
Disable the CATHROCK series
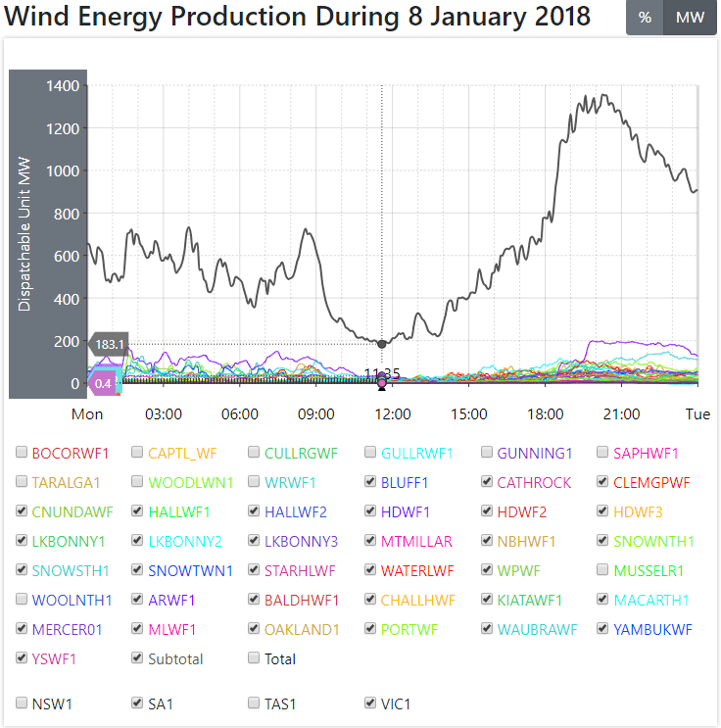tap(487, 482)
